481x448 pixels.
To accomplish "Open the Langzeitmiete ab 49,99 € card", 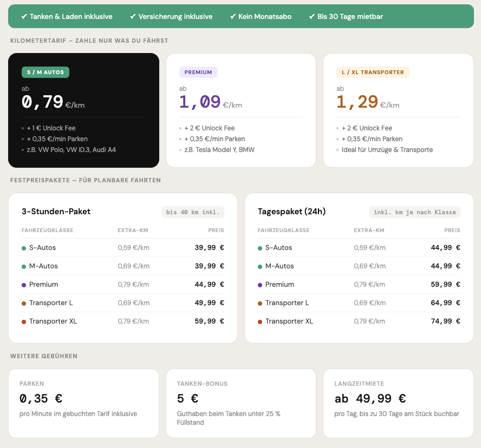I will (399, 403).
